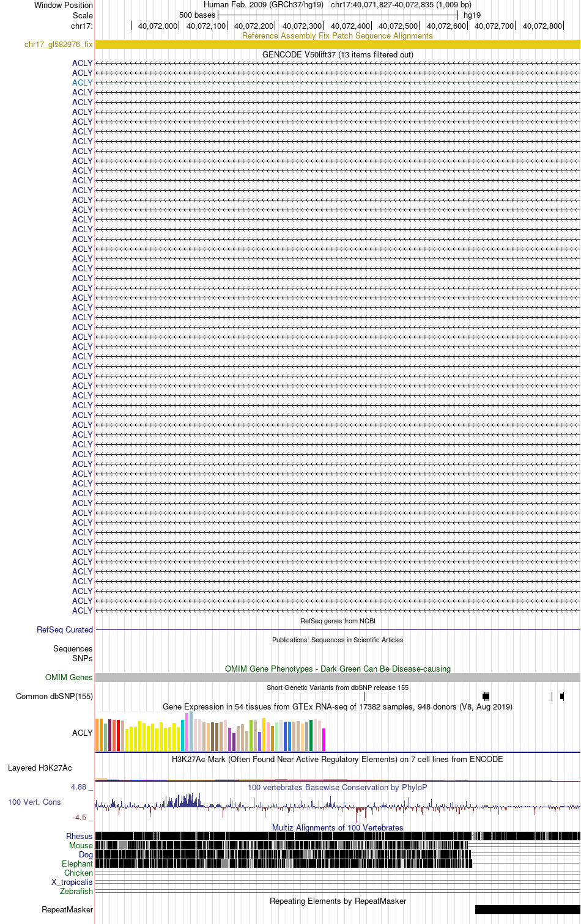
Task: Open the H3K27Ac Mark track title
Action: 338,759
